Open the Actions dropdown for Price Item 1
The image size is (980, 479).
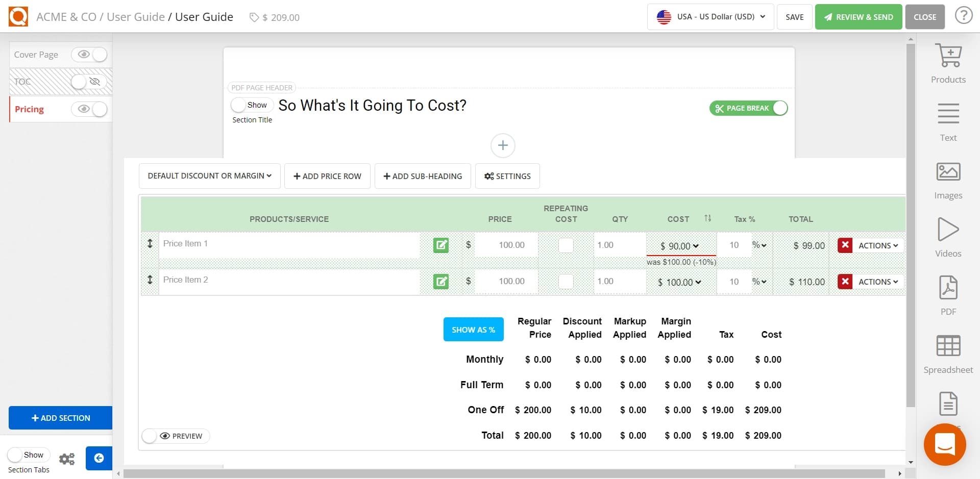875,245
